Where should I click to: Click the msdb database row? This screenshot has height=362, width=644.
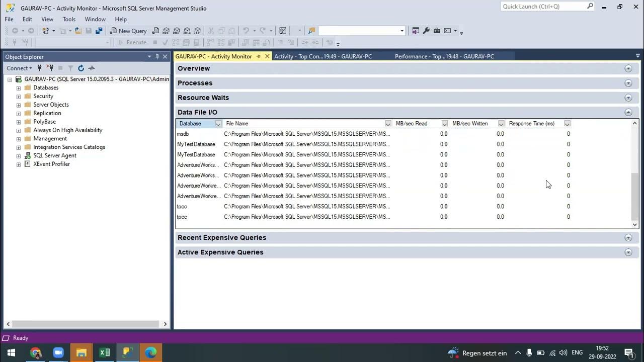coord(374,134)
